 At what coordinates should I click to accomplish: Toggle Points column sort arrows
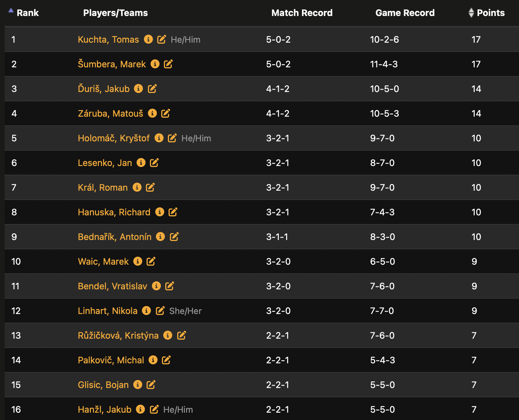pos(471,13)
